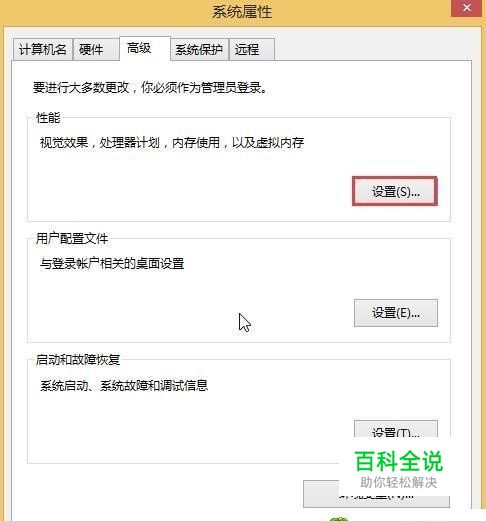486x521 pixels.
Task: Click the 系统启动、系统故障和调试信息 description
Action: point(124,385)
